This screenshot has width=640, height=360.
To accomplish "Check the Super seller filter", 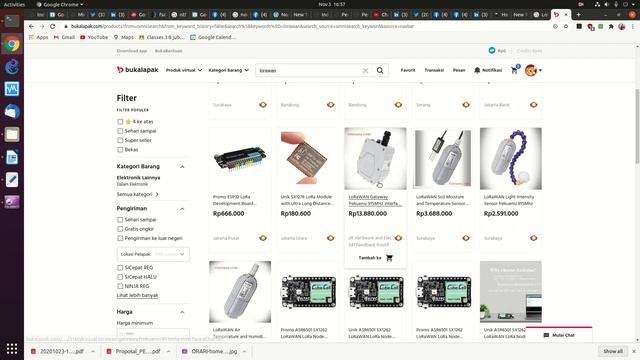I will 120,140.
